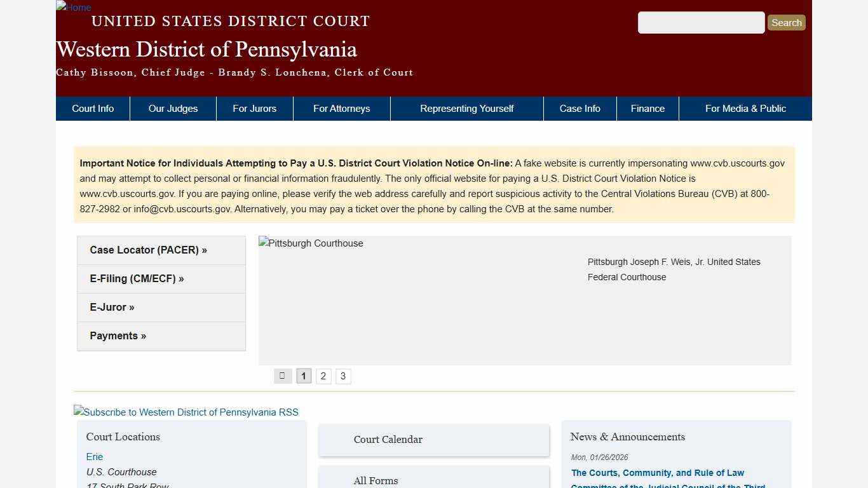Image resolution: width=868 pixels, height=488 pixels.
Task: Click the RSS subscribe icon
Action: pyautogui.click(x=186, y=412)
